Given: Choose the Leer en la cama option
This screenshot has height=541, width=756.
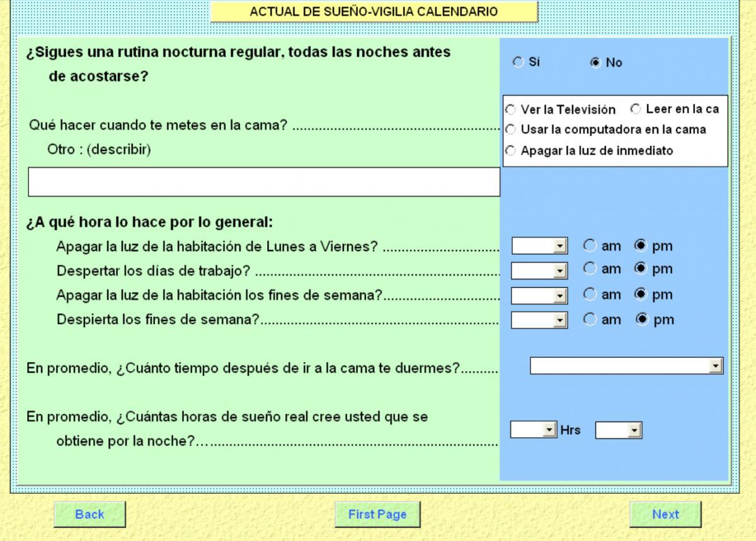Looking at the screenshot, I should (x=635, y=109).
